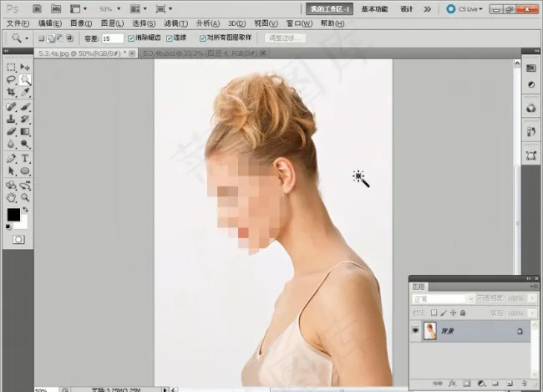
Task: Click the 基本功能 workspace button
Action: pyautogui.click(x=373, y=9)
